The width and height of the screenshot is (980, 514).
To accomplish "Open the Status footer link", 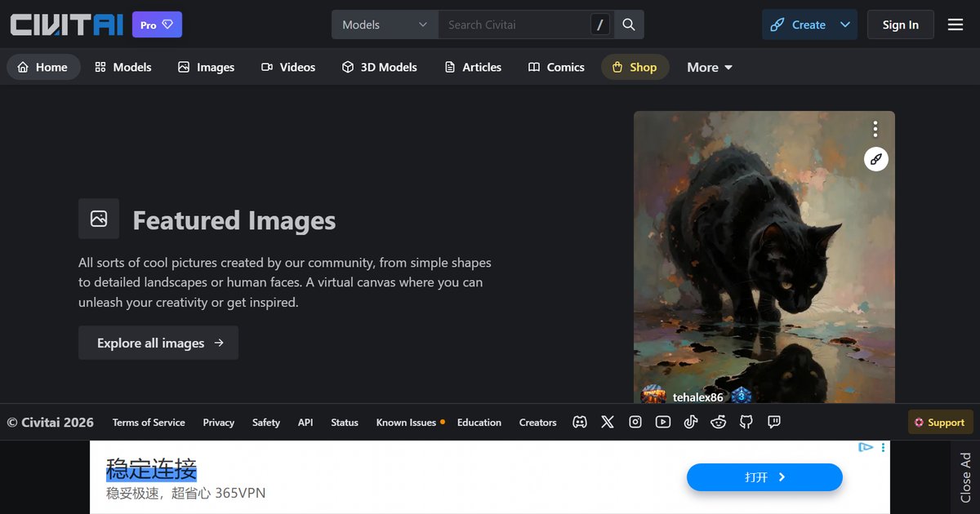I will 345,422.
